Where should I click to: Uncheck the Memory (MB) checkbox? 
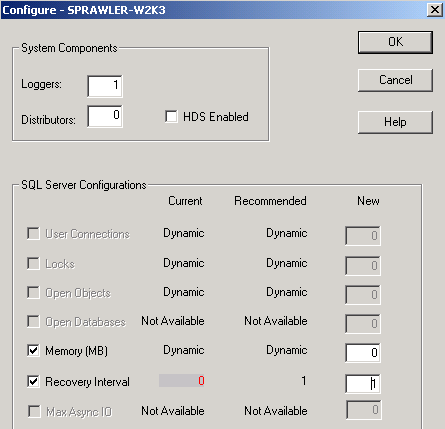click(x=33, y=351)
